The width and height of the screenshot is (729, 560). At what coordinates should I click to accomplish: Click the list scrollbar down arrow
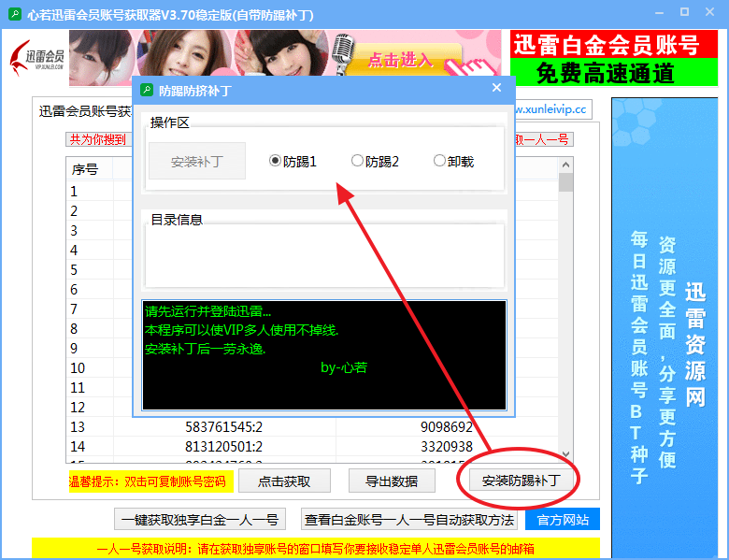pos(565,454)
